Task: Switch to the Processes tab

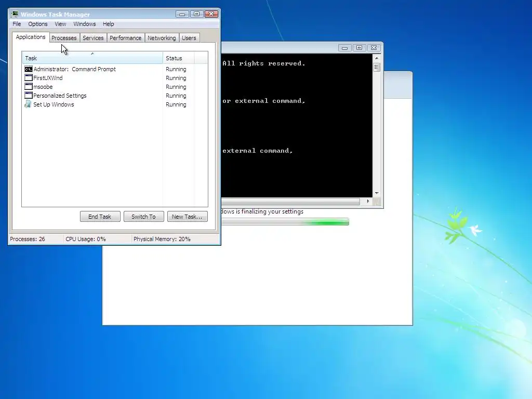Action: coord(64,38)
